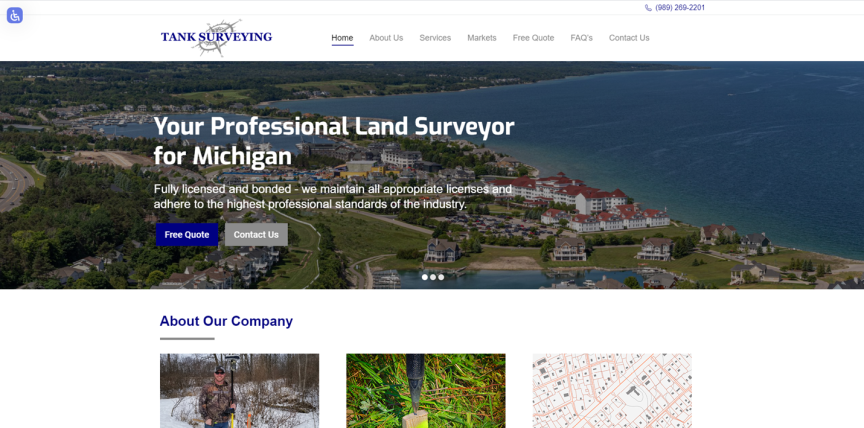This screenshot has height=428, width=864.
Task: Open Contact Us in the top navigation
Action: (629, 38)
